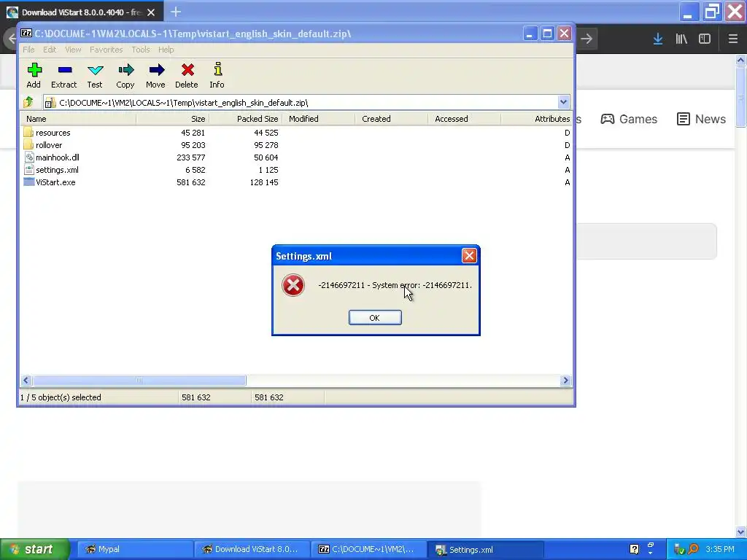Open the Help menu in 7-Zip
Screen dimensions: 747x560
click(x=166, y=50)
